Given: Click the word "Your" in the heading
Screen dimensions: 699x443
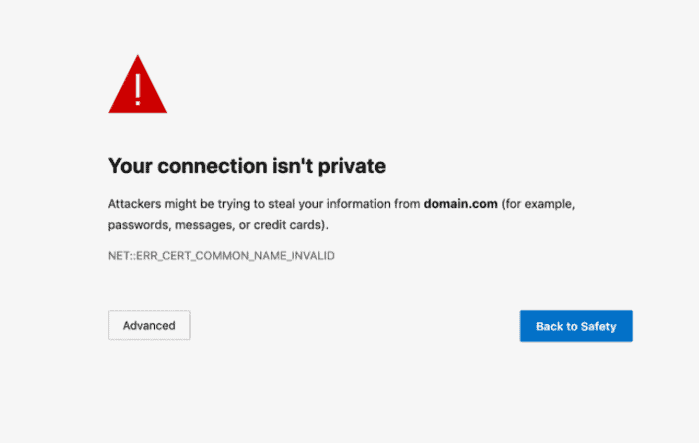Looking at the screenshot, I should (x=129, y=166).
